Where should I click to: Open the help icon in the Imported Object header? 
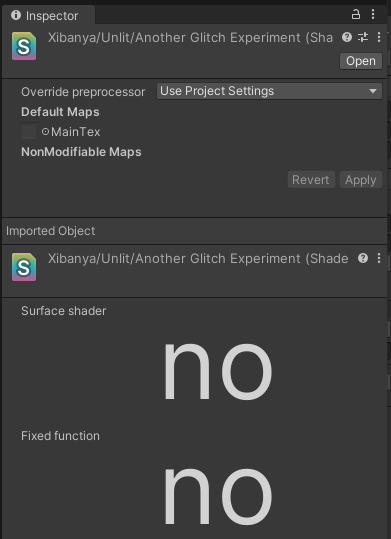tap(363, 258)
